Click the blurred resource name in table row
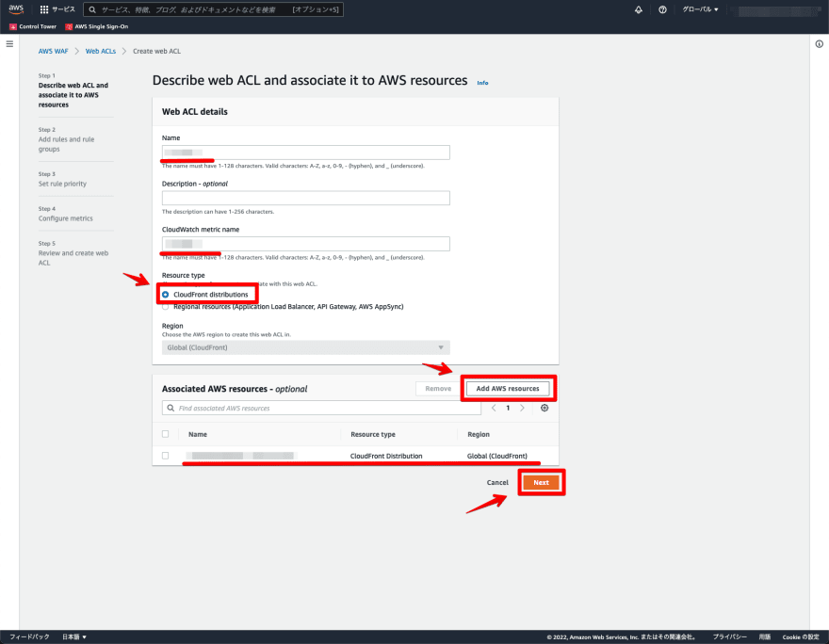 click(x=242, y=456)
